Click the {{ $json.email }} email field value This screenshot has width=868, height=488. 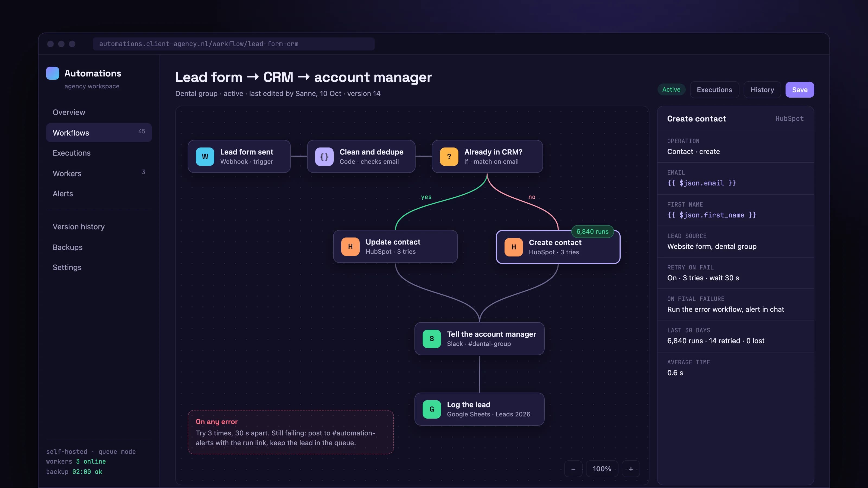click(701, 183)
